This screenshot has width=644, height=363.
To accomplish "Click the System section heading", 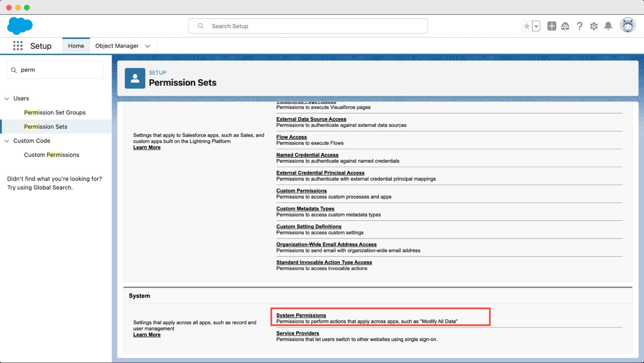I will tap(139, 296).
